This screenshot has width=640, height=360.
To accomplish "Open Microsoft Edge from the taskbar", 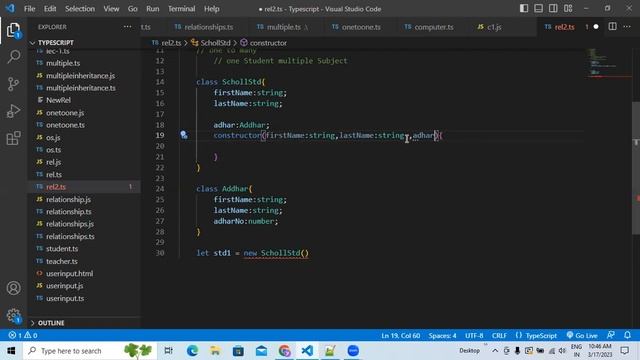I will 192,351.
